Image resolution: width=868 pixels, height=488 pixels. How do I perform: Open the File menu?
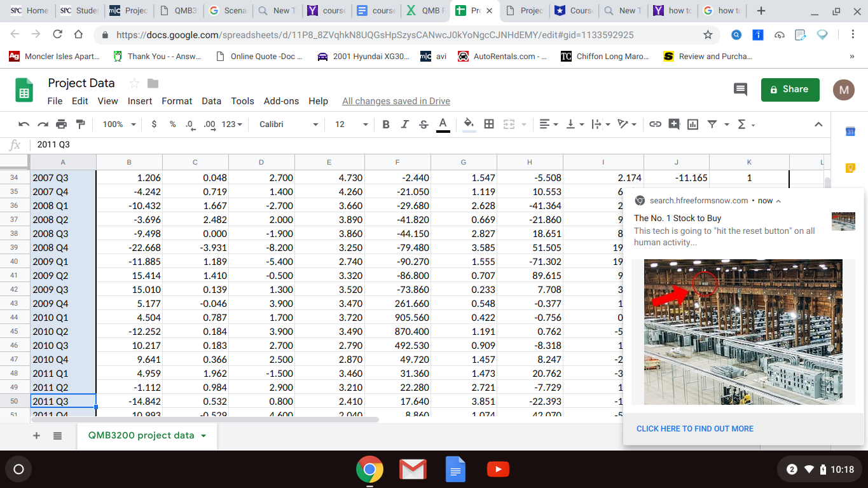point(55,101)
